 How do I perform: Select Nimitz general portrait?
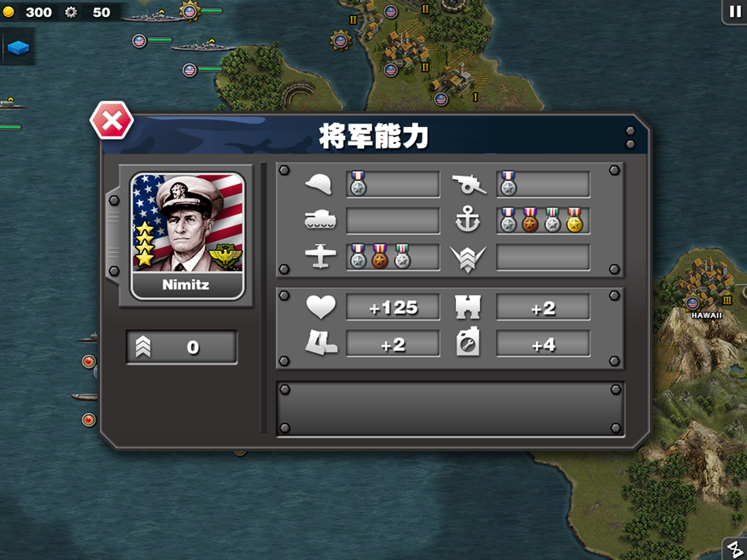(x=187, y=236)
